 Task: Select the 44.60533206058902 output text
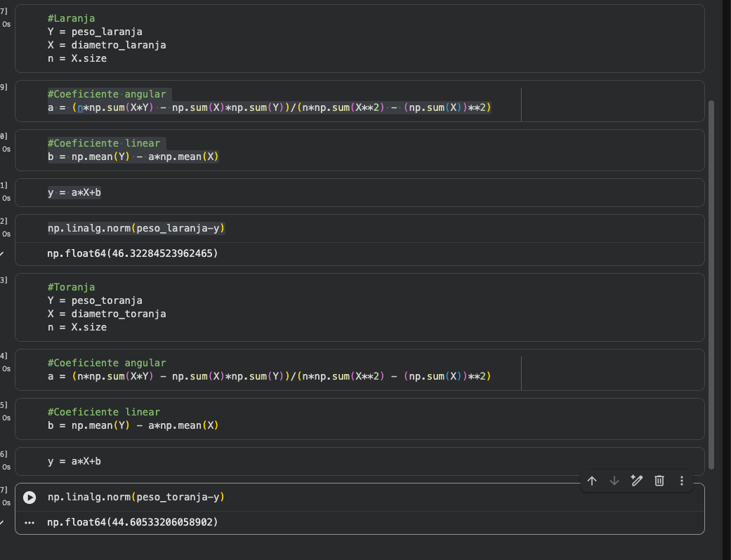point(133,523)
